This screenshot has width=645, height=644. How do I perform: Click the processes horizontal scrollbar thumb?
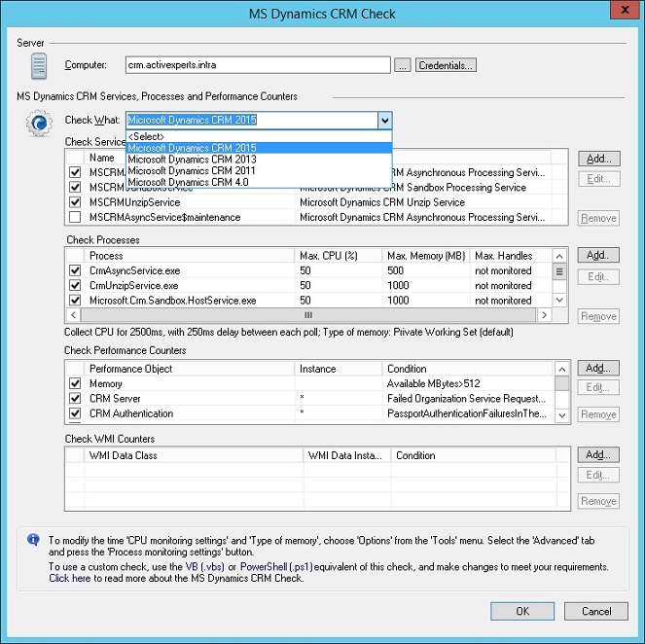[x=308, y=315]
